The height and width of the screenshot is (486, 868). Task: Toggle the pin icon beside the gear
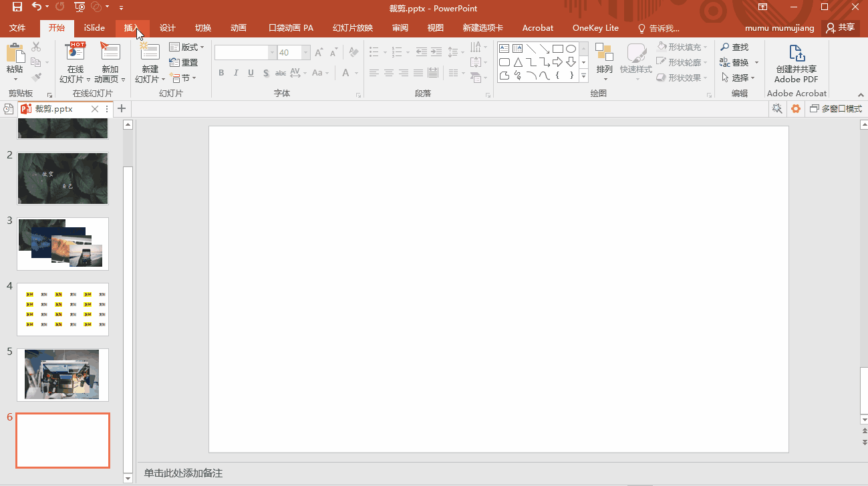point(776,109)
